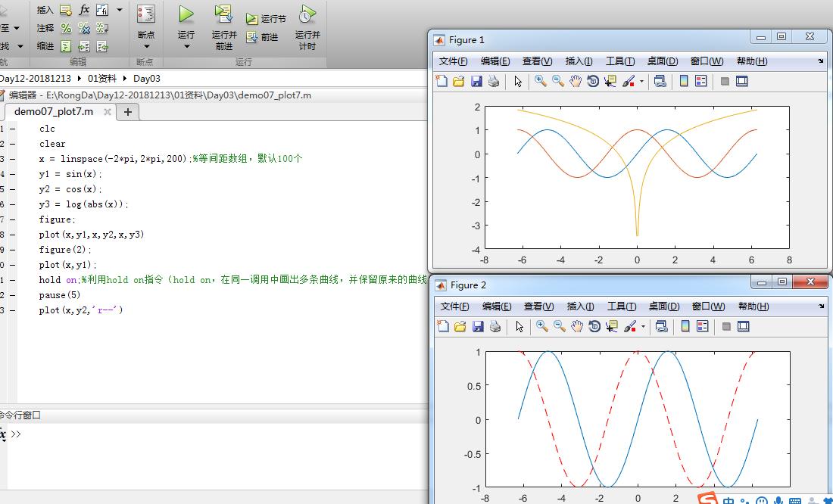Insert Legend icon in Figure 2 toolbar

[x=702, y=326]
